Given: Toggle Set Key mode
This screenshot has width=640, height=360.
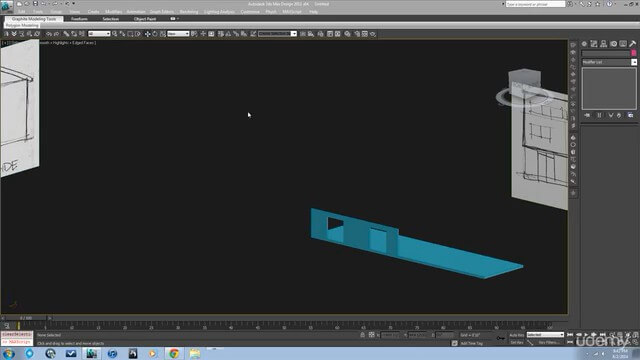Looking at the screenshot, I should pos(517,342).
